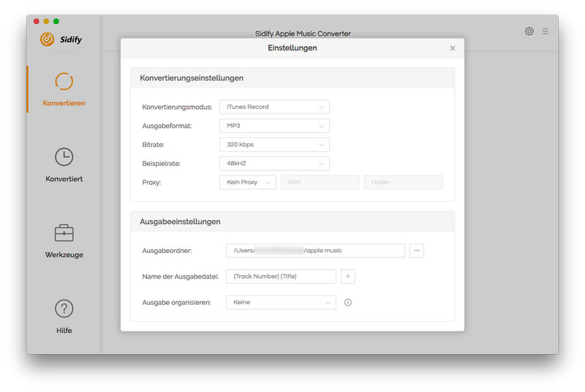
Task: Open settings via the gear icon
Action: pos(529,31)
